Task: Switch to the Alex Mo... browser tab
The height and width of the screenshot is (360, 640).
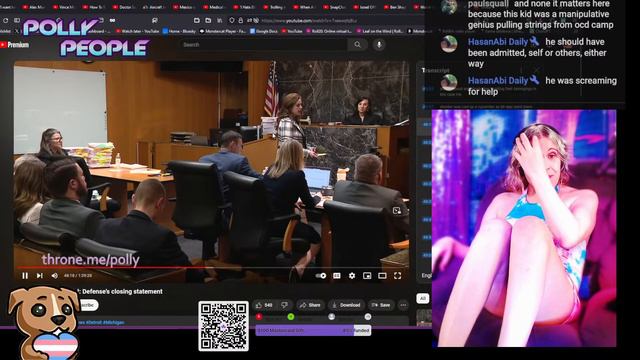Action: 35,7
